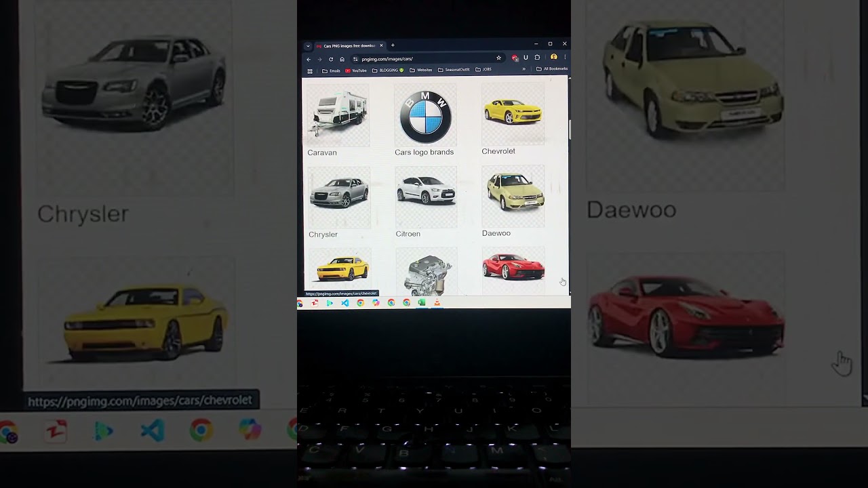Open the Copilot icon in the taskbar

[376, 303]
